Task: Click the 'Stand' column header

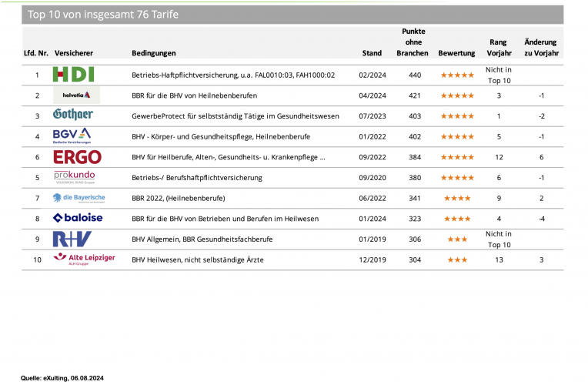Action: click(372, 53)
